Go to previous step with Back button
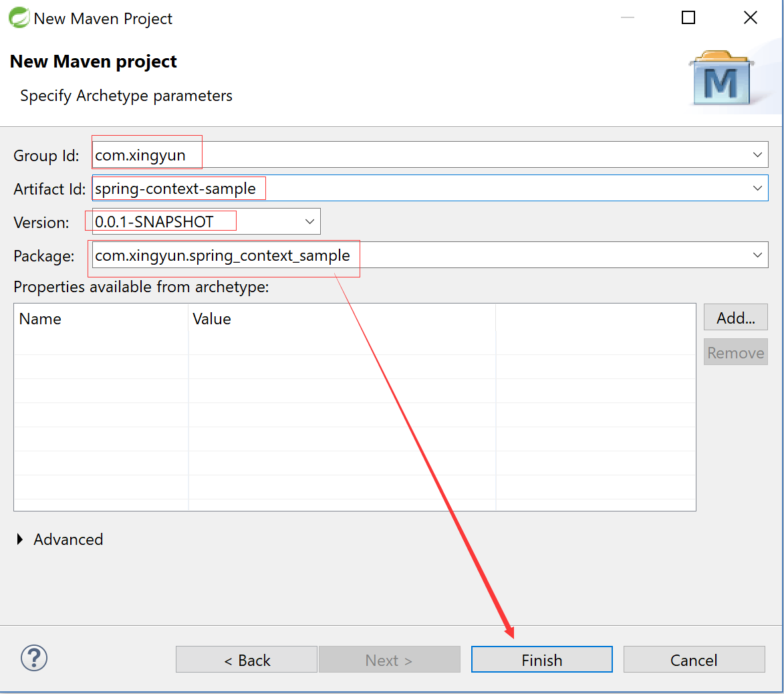 [247, 660]
